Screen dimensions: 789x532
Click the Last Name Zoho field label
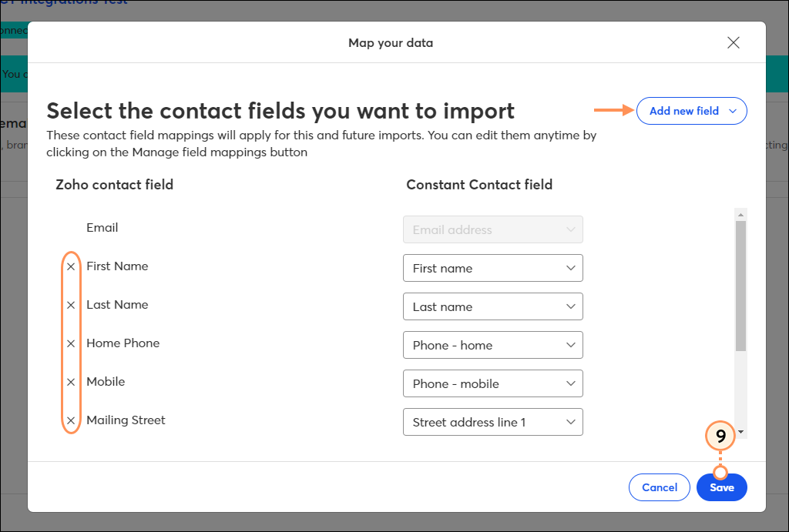(x=117, y=305)
